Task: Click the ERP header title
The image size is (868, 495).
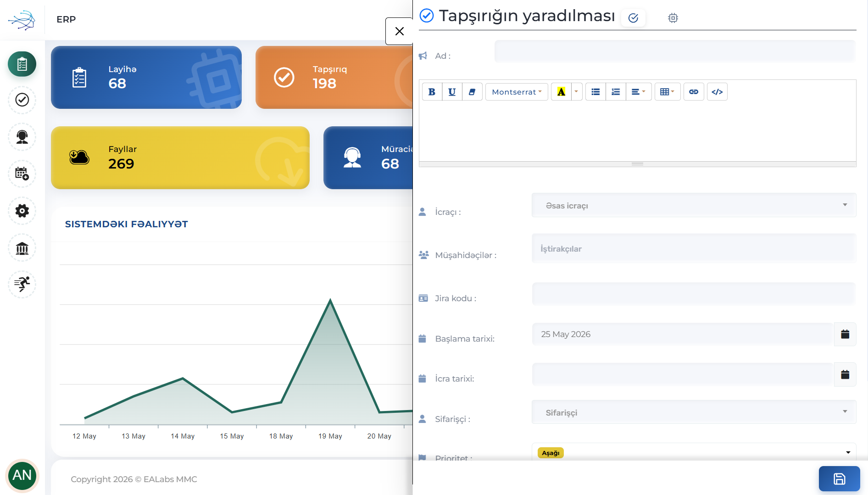Action: [x=66, y=19]
